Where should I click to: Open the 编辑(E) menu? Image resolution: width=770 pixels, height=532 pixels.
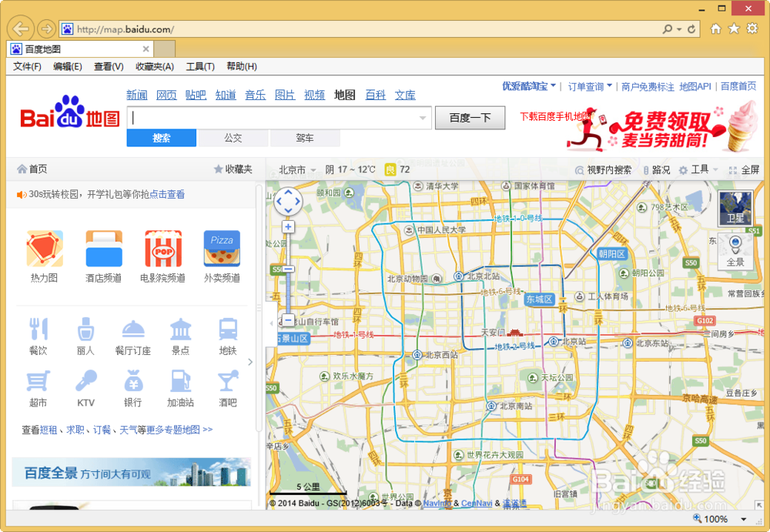click(68, 66)
